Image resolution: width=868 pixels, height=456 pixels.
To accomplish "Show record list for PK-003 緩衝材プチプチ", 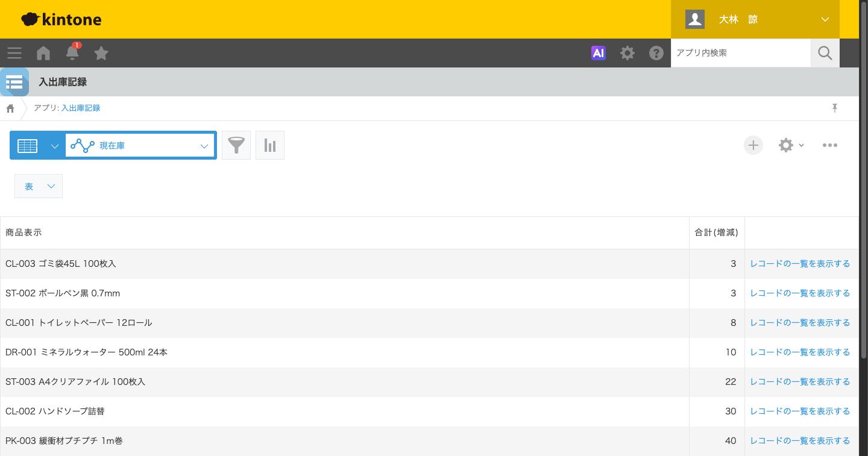I will click(800, 441).
